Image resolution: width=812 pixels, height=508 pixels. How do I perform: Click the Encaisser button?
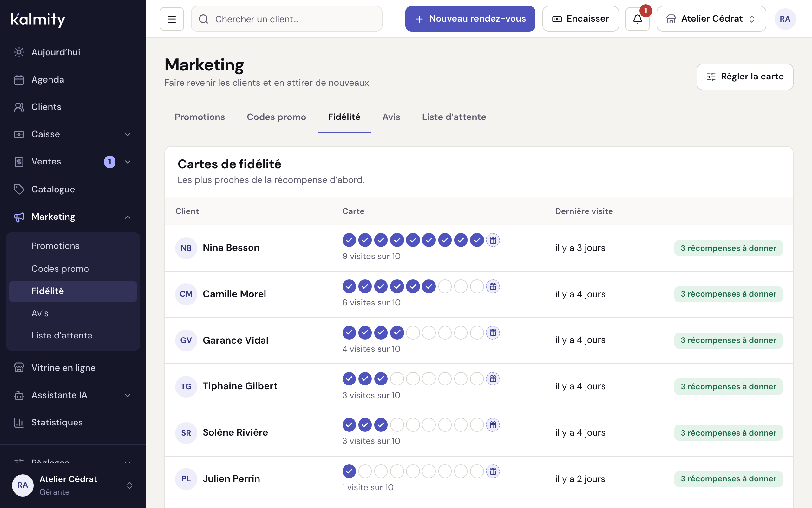click(580, 19)
